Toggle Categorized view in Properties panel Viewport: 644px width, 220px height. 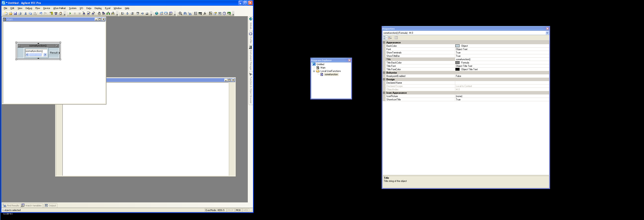(x=385, y=38)
